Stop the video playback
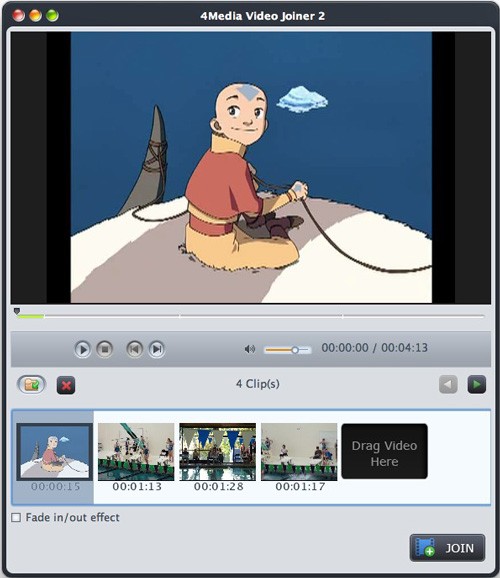Screen dimensions: 500x578 pyautogui.click(x=104, y=349)
